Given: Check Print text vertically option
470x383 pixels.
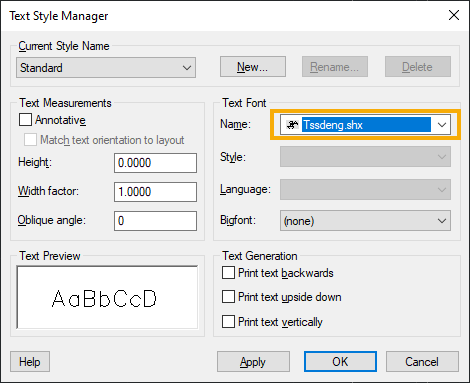Looking at the screenshot, I should [x=228, y=322].
